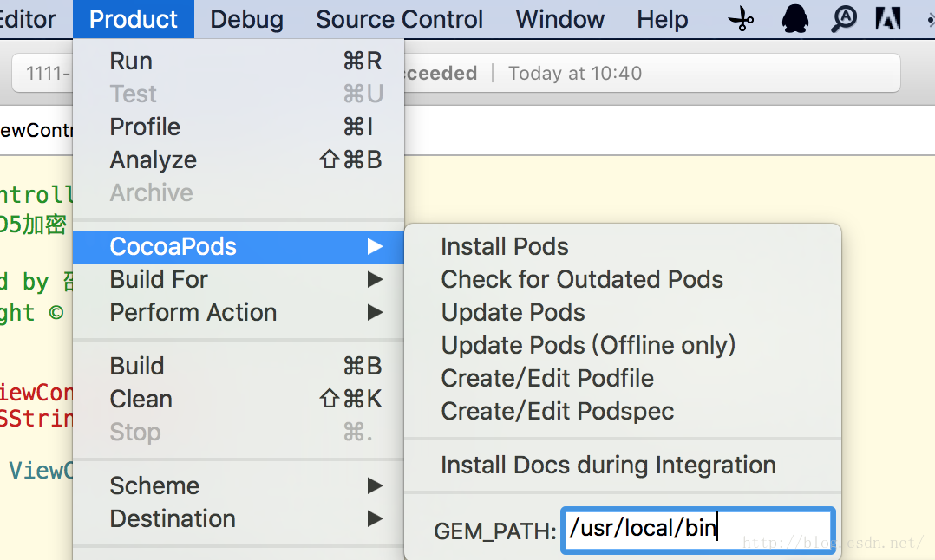935x560 pixels.
Task: Open the Editor menu
Action: (x=28, y=19)
